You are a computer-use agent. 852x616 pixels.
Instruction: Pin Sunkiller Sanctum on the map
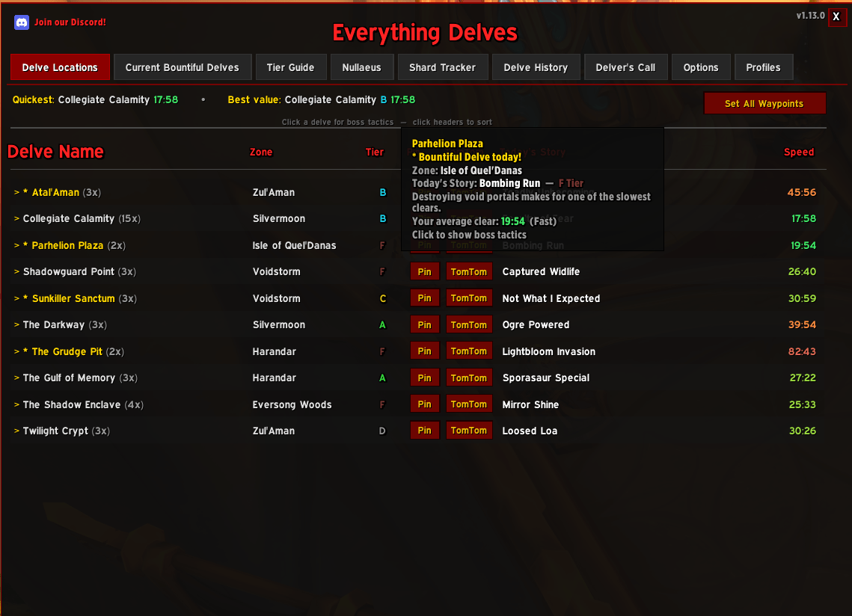(x=424, y=298)
